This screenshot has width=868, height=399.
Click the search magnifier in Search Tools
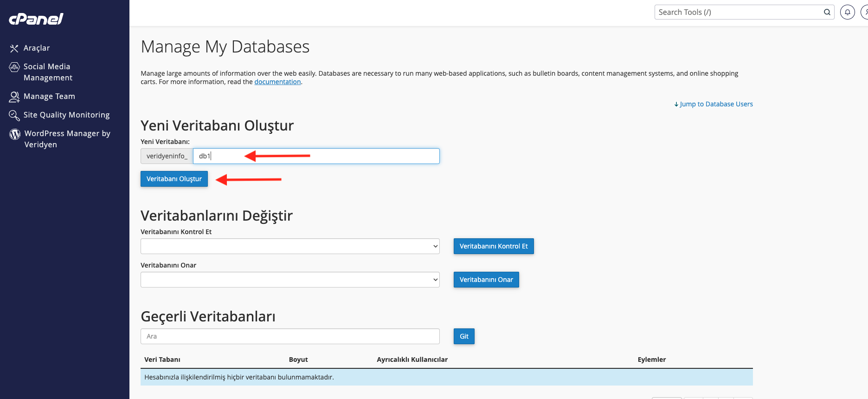(x=827, y=12)
